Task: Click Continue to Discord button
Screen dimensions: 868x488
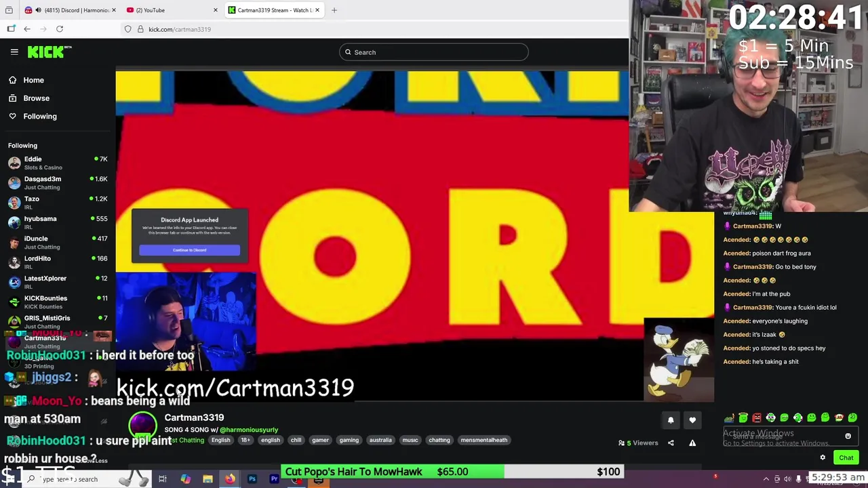Action: [x=189, y=250]
